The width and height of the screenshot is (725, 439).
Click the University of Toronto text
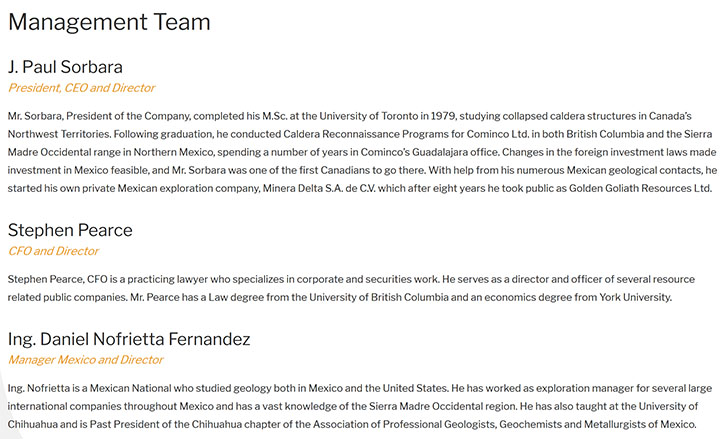coord(369,116)
